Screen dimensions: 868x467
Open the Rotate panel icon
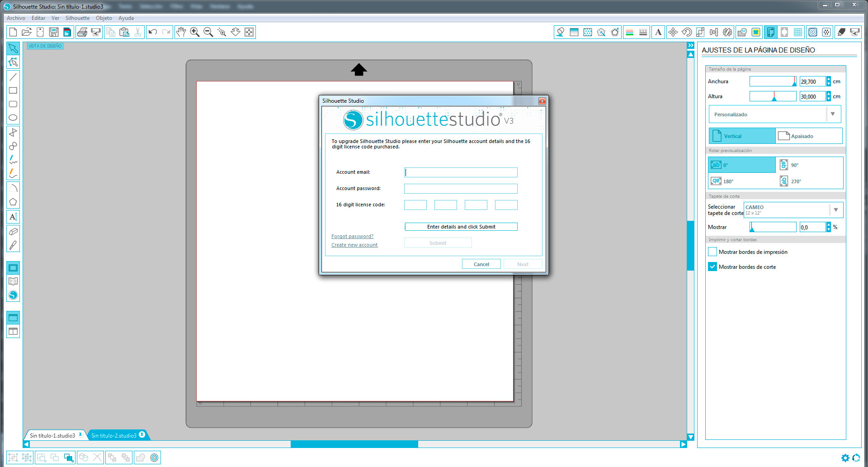(687, 32)
